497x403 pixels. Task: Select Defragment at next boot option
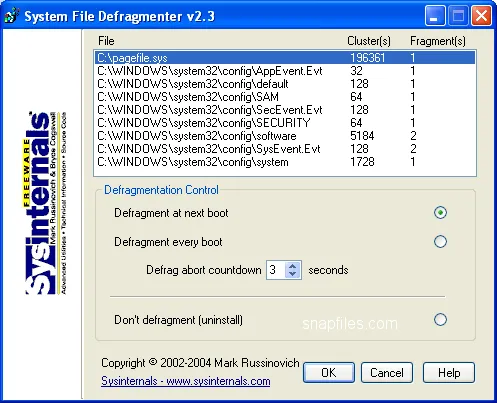(x=440, y=213)
